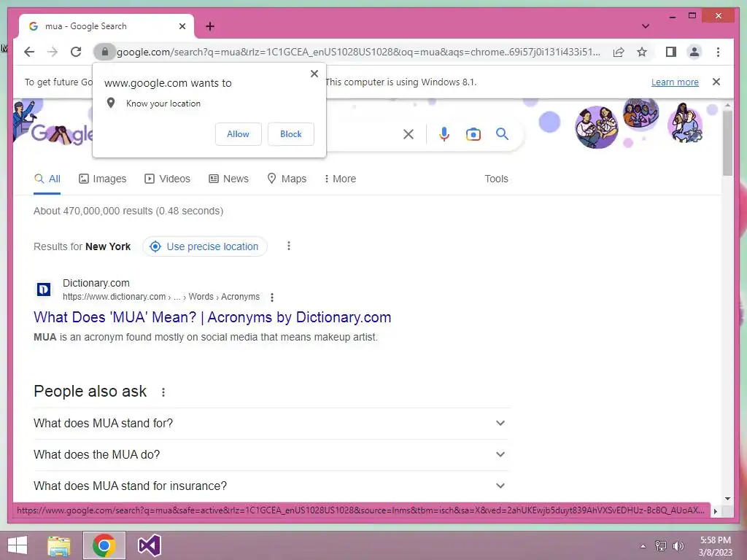
Task: Dismiss the location permission popup
Action: (x=314, y=74)
